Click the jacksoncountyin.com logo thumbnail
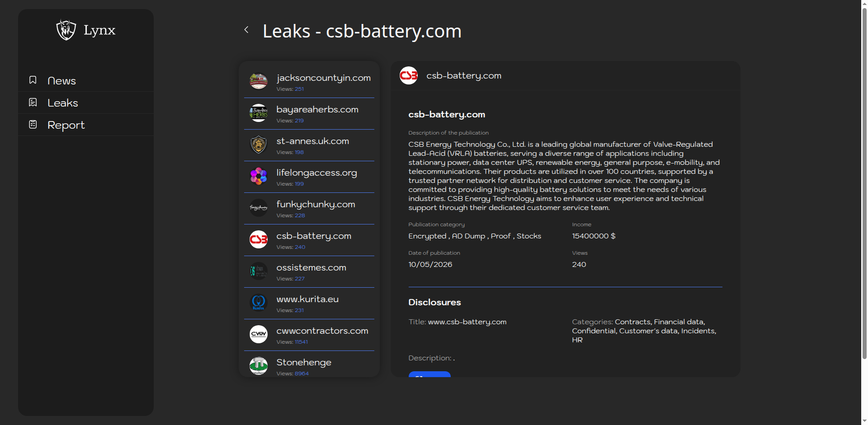The image size is (868, 425). [259, 81]
